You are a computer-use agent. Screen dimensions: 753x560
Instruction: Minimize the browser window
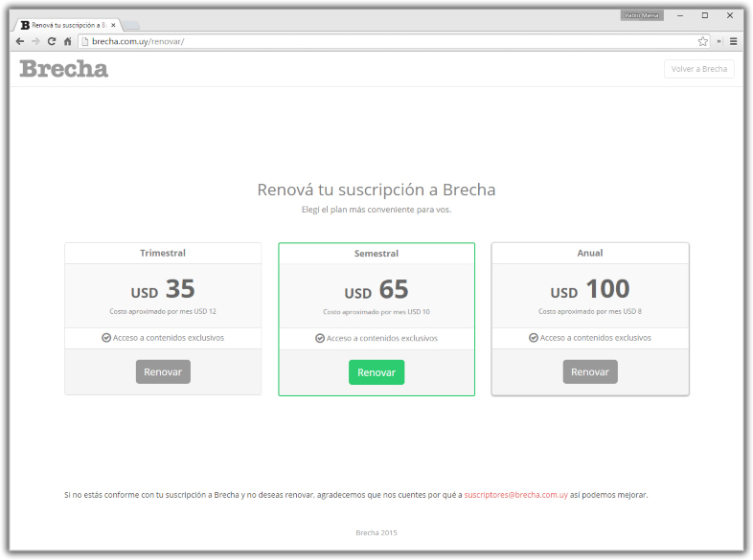[680, 15]
